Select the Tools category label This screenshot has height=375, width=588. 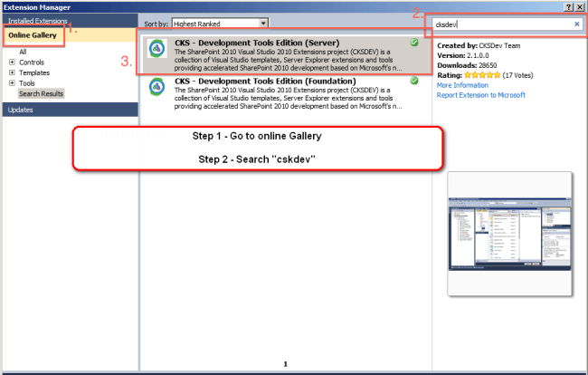[26, 83]
